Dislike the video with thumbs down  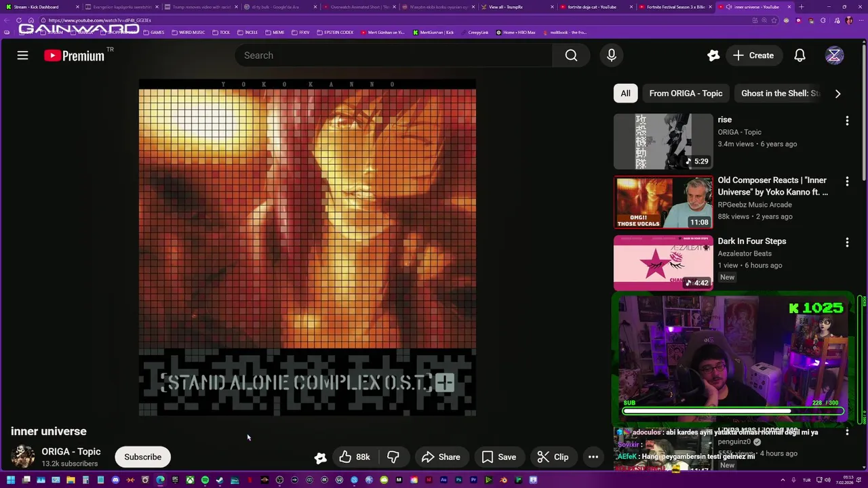pyautogui.click(x=393, y=457)
